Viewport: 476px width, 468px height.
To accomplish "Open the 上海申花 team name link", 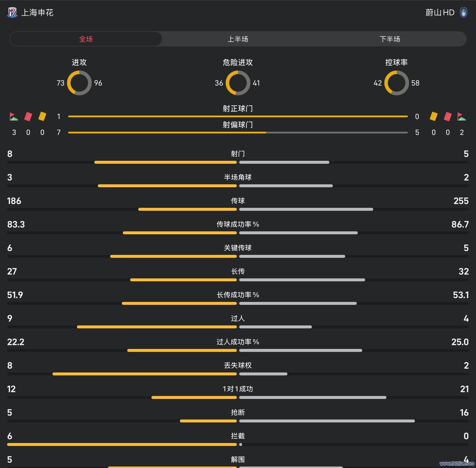I will (x=37, y=12).
